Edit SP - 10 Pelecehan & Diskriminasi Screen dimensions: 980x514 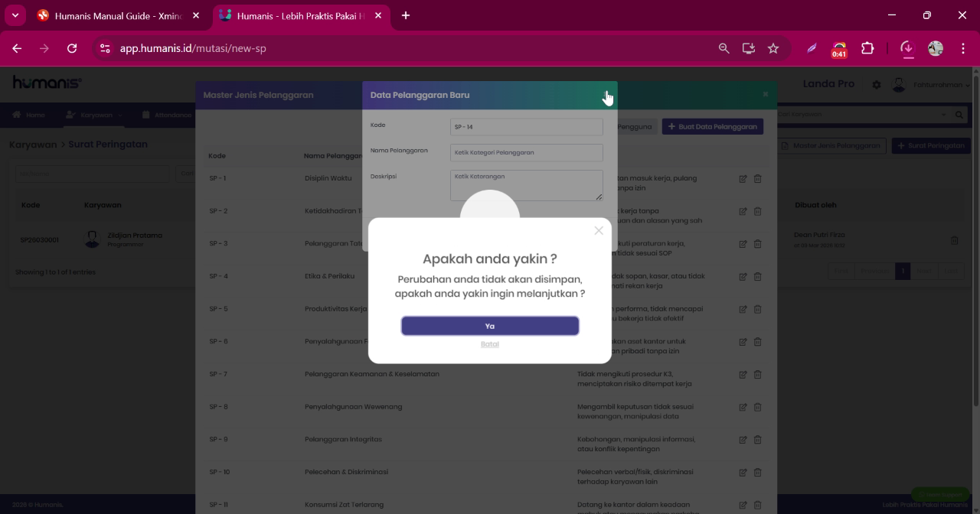tap(743, 473)
